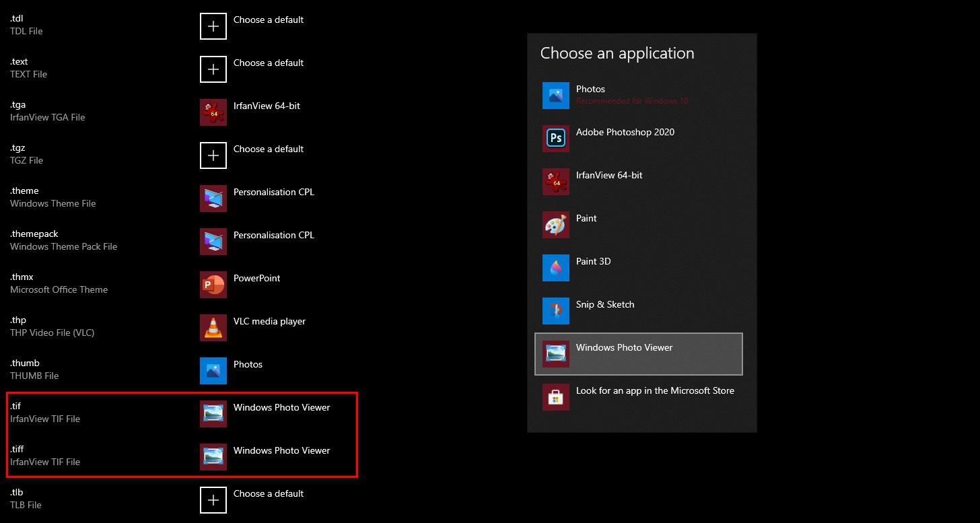
Task: Change VLC media player default for .thp
Action: tap(269, 322)
